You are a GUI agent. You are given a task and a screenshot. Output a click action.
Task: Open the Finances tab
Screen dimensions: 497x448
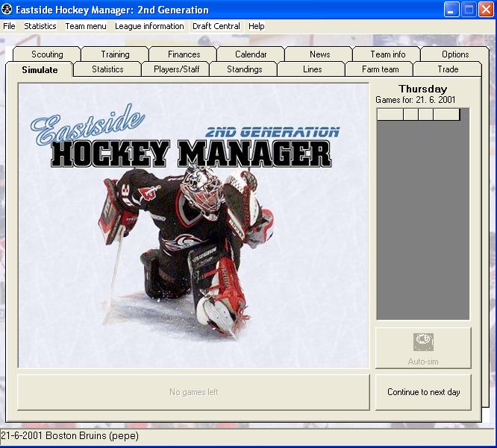pos(184,54)
